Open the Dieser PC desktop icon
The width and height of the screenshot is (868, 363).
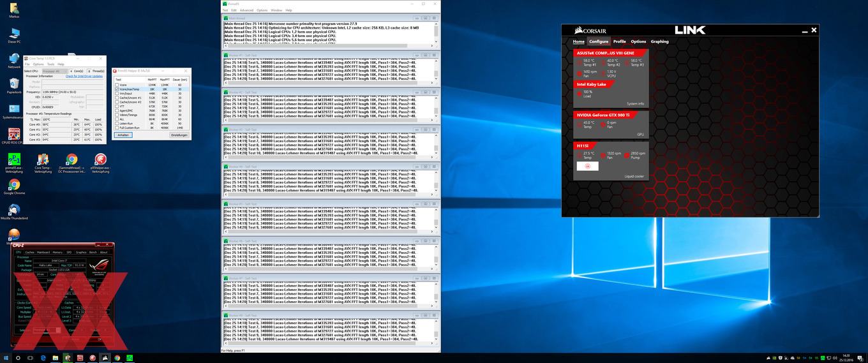tap(14, 35)
